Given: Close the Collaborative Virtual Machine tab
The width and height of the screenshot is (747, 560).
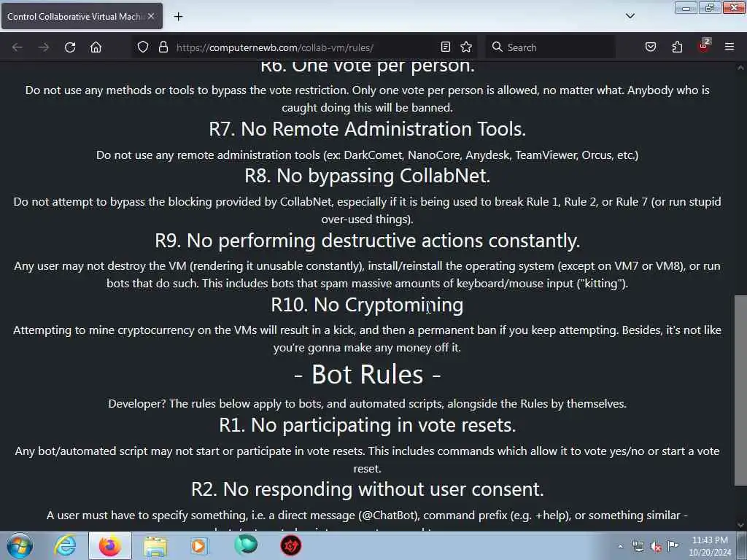Looking at the screenshot, I should [x=151, y=16].
